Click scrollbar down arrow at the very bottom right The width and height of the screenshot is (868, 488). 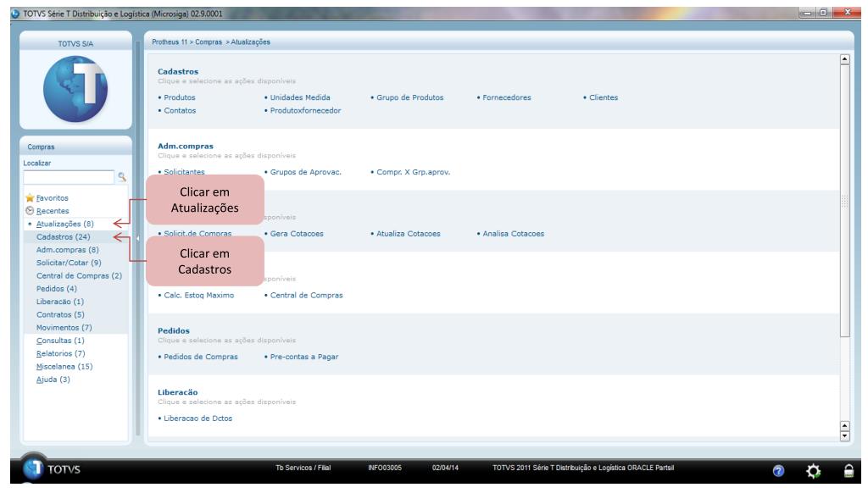pos(845,436)
